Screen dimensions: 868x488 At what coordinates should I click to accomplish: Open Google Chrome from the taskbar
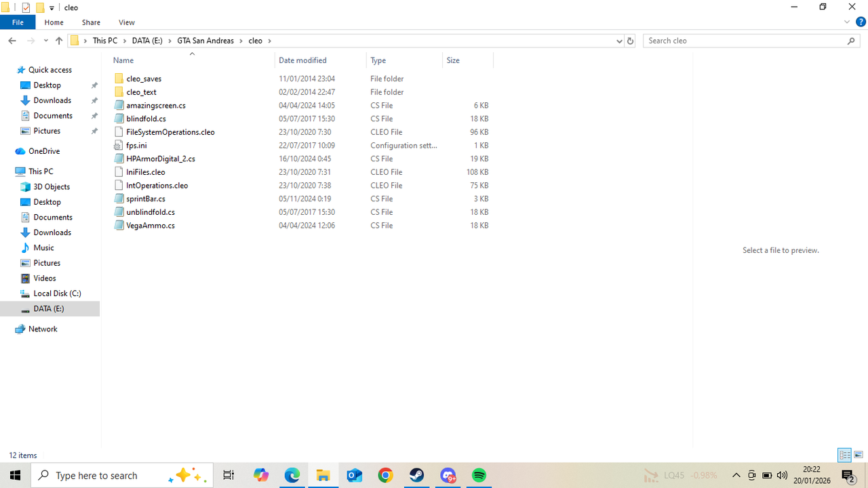coord(386,475)
